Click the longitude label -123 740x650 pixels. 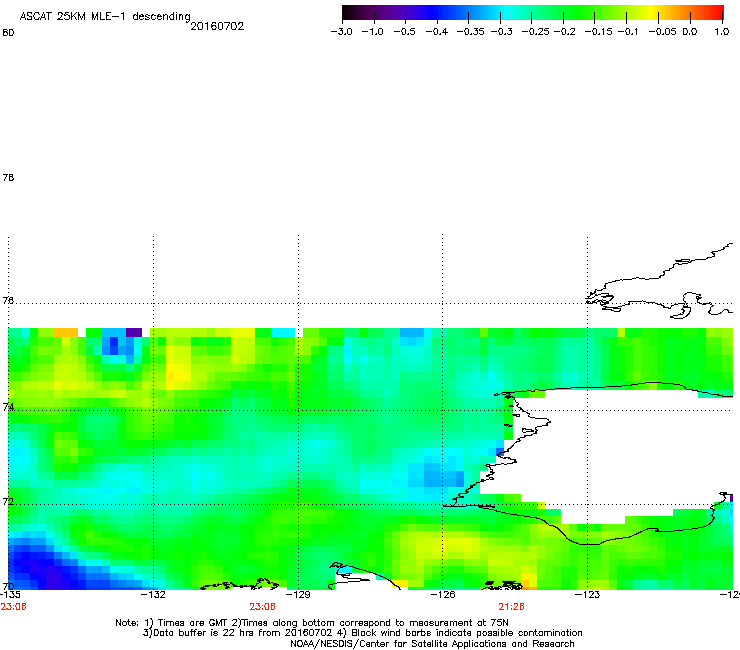[587, 594]
